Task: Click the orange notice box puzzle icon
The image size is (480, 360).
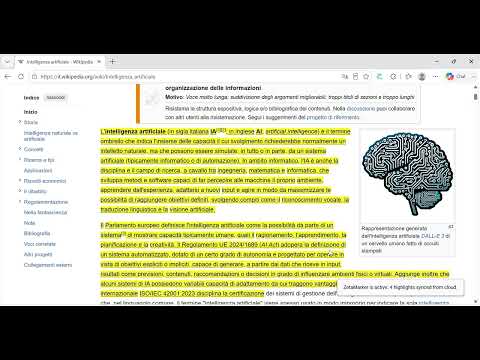Action: pyautogui.click(x=152, y=98)
